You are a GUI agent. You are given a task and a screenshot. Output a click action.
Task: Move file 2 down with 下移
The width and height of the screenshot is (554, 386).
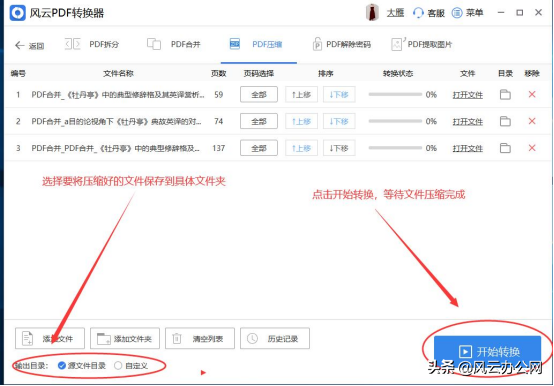[339, 121]
